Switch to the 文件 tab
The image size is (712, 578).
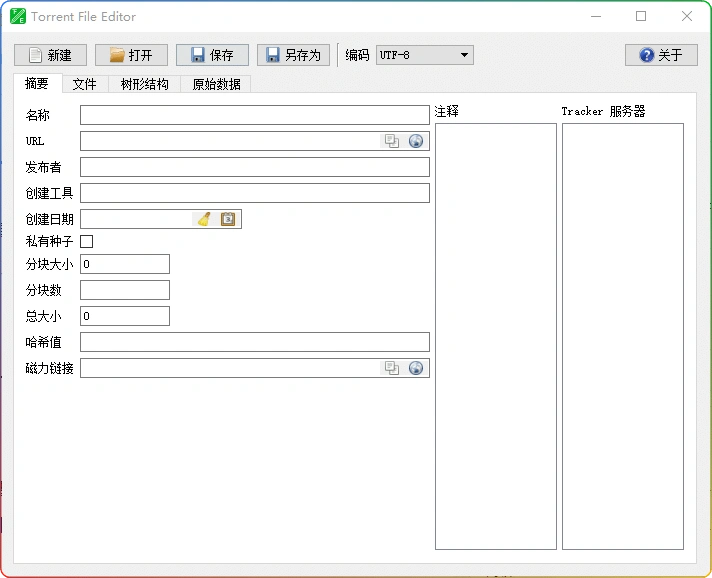click(85, 84)
